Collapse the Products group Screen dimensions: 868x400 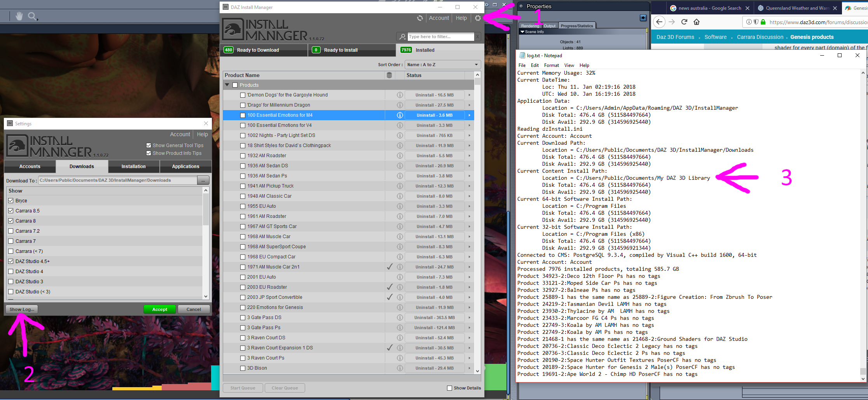click(227, 85)
